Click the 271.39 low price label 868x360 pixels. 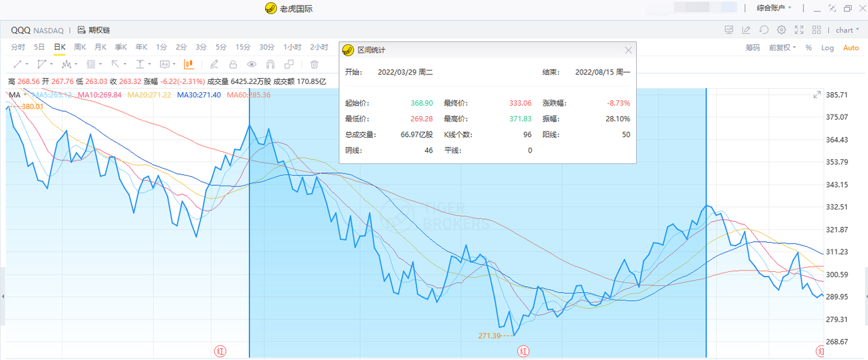pyautogui.click(x=489, y=336)
